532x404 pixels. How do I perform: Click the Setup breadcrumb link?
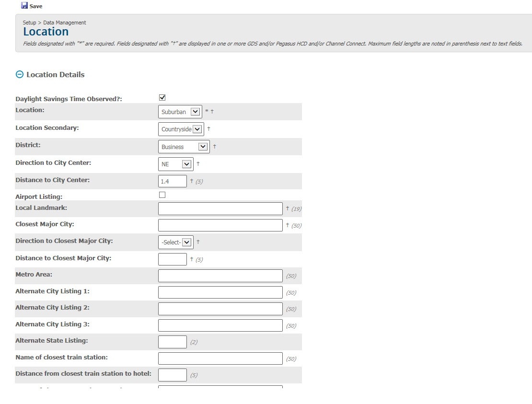tap(29, 23)
